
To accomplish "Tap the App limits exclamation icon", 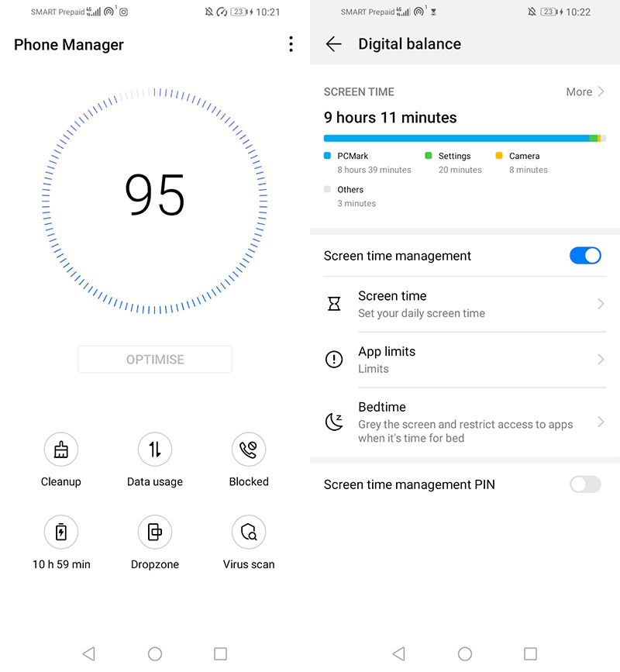I will [x=333, y=360].
